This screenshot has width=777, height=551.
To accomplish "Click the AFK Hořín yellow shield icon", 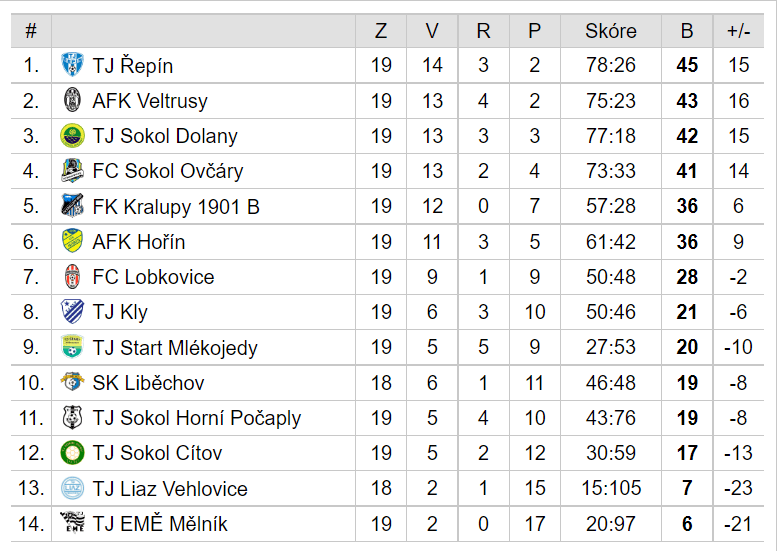I will [72, 241].
